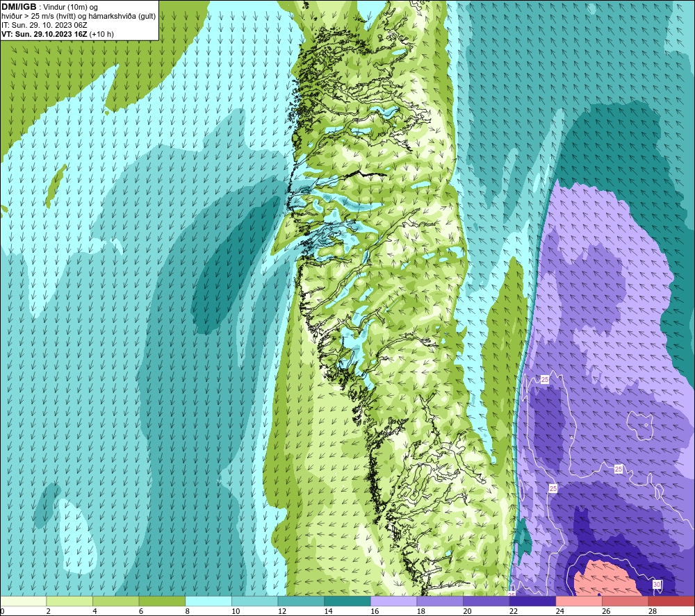Click the legend scale value "0"
This screenshot has width=695, height=616.
click(x=2, y=611)
